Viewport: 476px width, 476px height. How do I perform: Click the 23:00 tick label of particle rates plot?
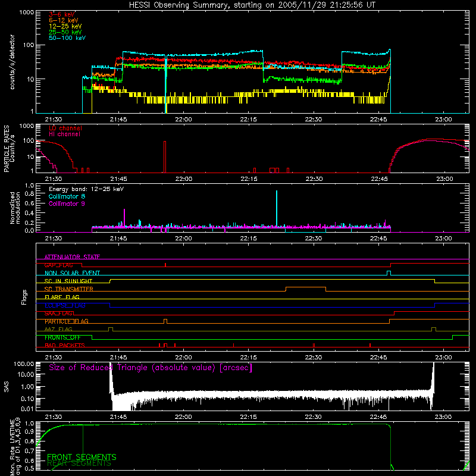pyautogui.click(x=444, y=179)
